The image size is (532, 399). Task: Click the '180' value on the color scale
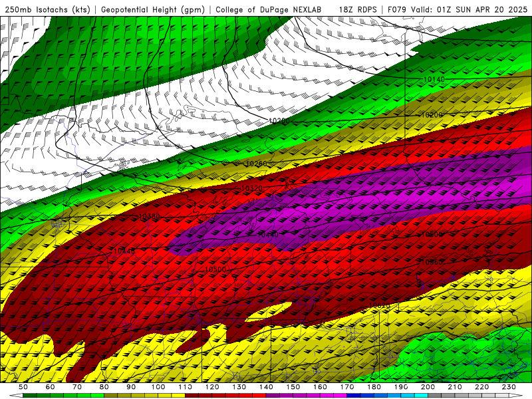pyautogui.click(x=374, y=387)
